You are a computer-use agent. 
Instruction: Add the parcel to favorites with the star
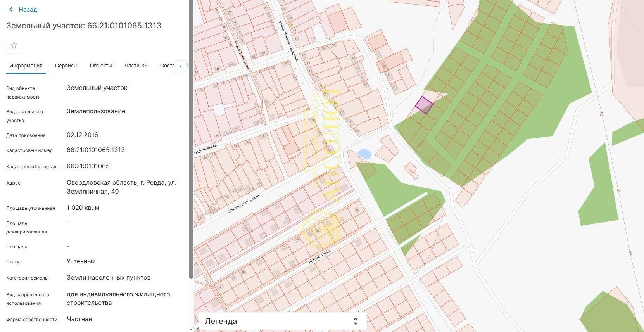coord(14,45)
